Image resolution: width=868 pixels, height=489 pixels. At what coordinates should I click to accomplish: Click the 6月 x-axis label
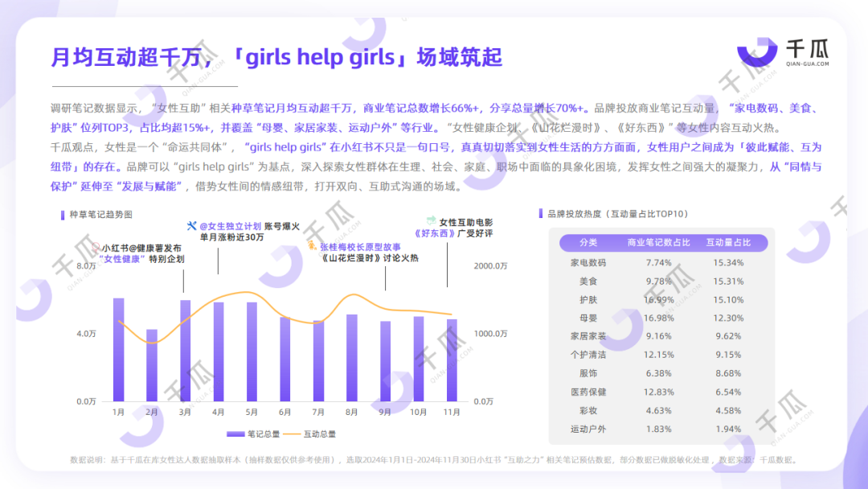(x=285, y=412)
